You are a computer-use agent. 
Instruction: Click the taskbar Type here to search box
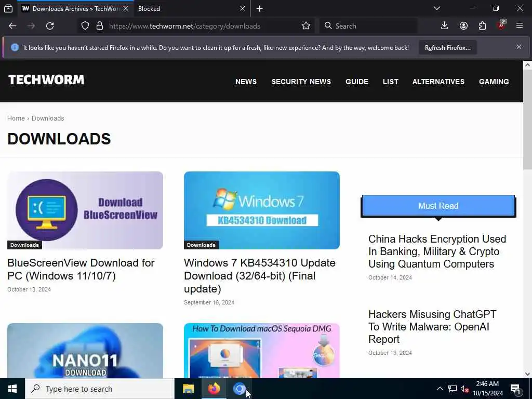(x=100, y=389)
